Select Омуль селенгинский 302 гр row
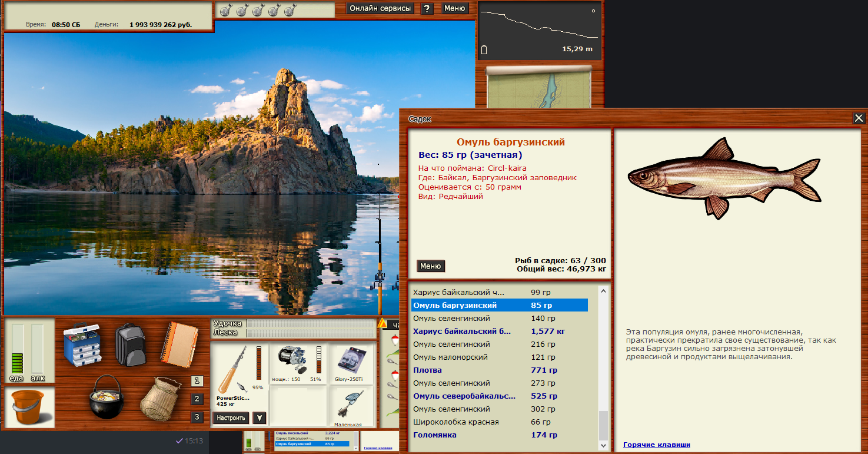The width and height of the screenshot is (868, 454). tap(499, 409)
